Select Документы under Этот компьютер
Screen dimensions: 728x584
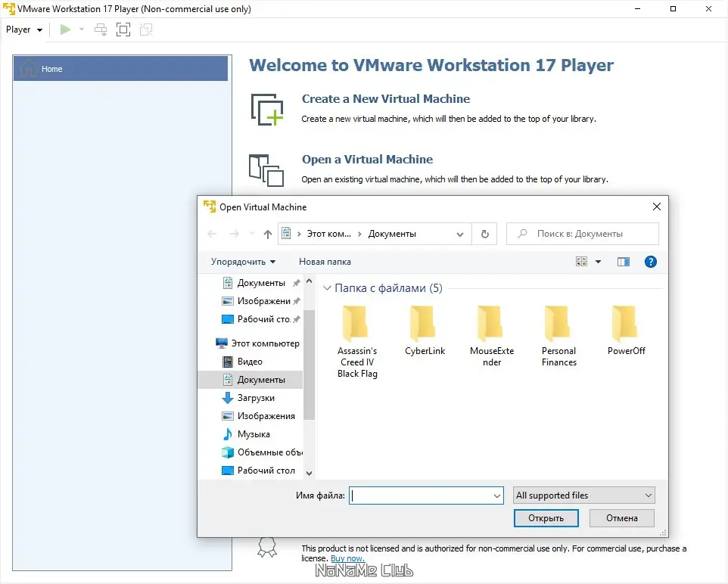(250, 380)
